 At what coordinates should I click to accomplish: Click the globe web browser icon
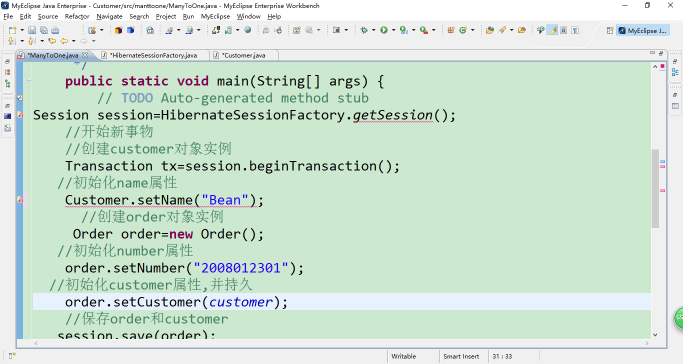point(248,30)
